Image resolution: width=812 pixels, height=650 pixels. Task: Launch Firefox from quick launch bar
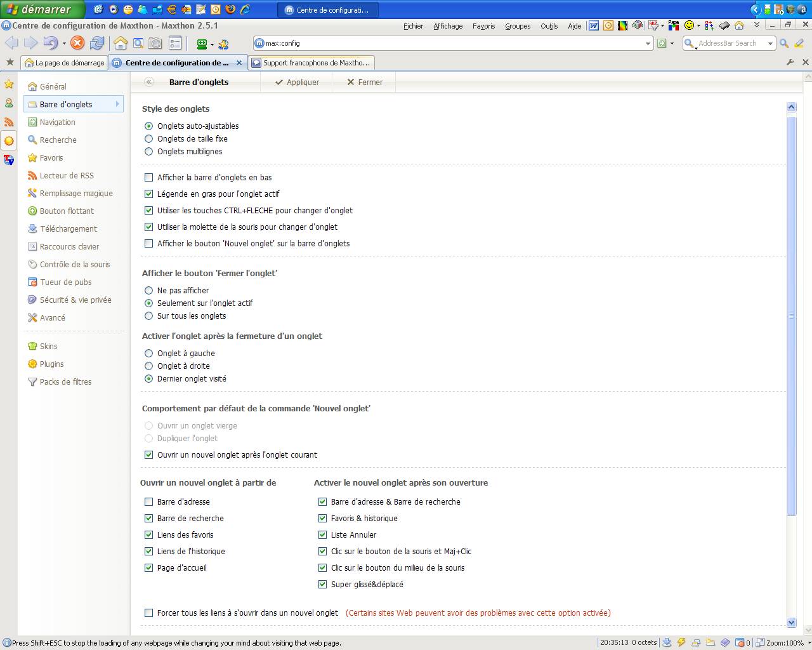pos(230,10)
